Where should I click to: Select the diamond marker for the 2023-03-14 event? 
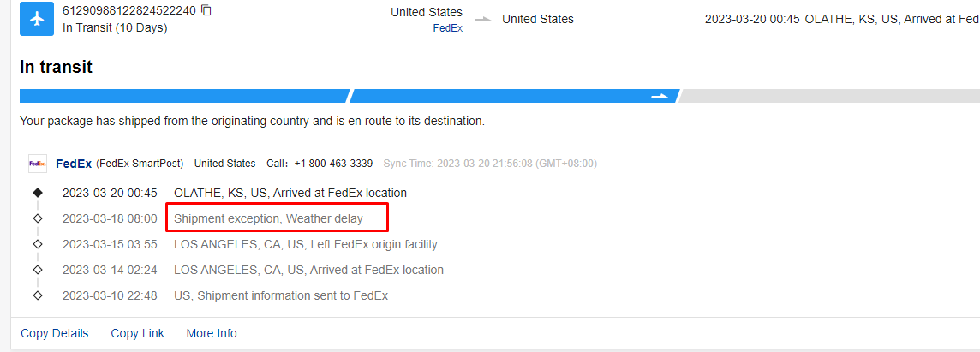[38, 270]
